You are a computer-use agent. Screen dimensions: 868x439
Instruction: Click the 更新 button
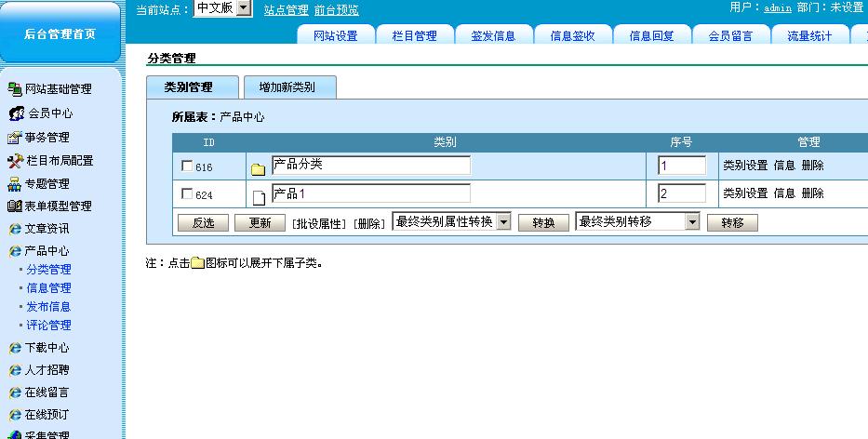260,223
